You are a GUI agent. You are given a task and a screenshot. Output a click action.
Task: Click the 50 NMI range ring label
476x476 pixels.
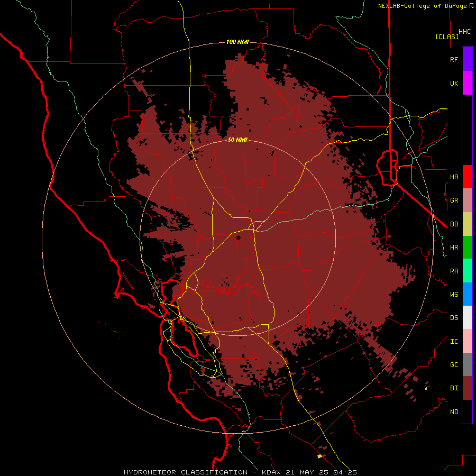pos(237,140)
